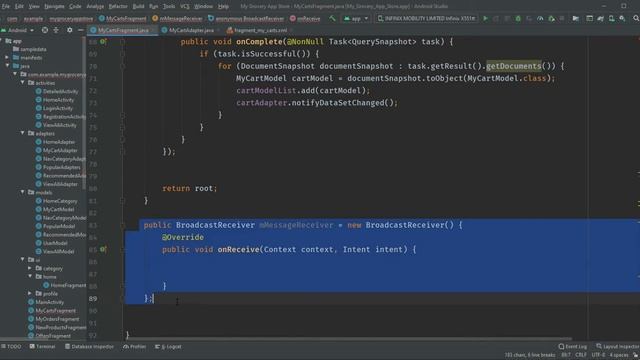This screenshot has height=360, width=640.
Task: Run the app with green play icon
Action: 485,18
